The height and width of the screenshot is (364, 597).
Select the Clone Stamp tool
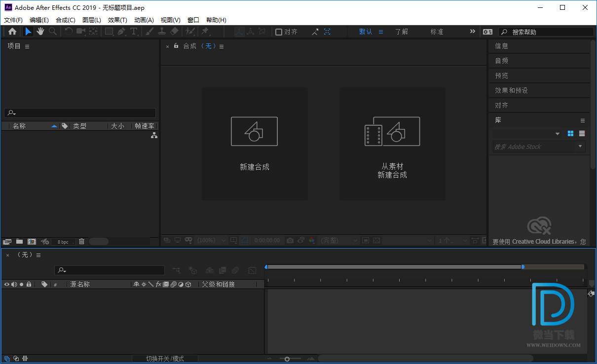[x=162, y=32]
